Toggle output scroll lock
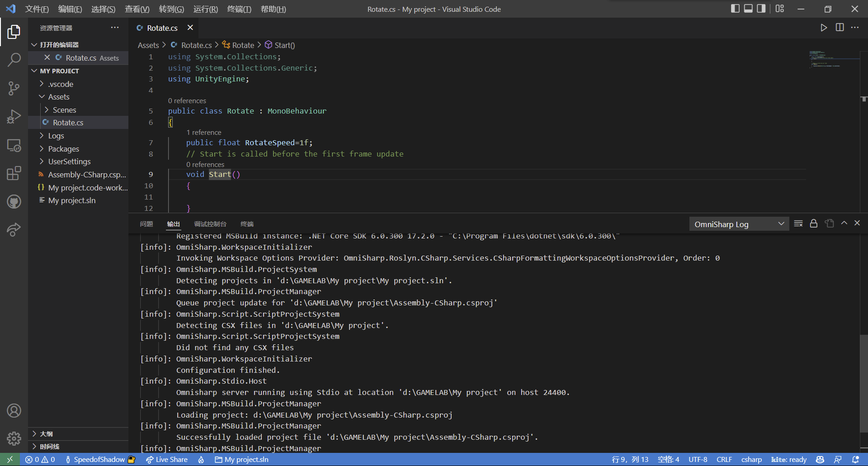The width and height of the screenshot is (868, 466). (x=813, y=223)
